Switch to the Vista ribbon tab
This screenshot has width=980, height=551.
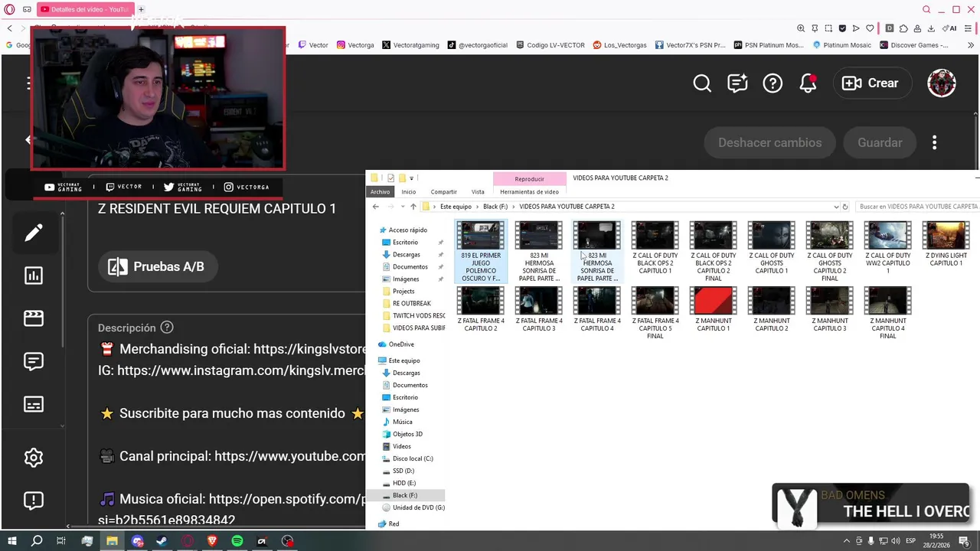point(478,192)
